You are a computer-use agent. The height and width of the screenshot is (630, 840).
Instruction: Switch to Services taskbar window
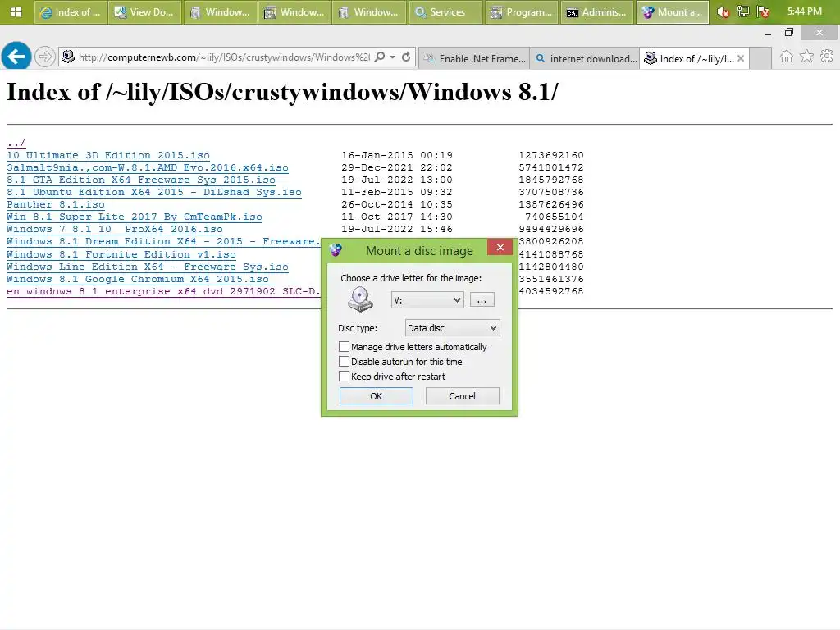tap(445, 11)
